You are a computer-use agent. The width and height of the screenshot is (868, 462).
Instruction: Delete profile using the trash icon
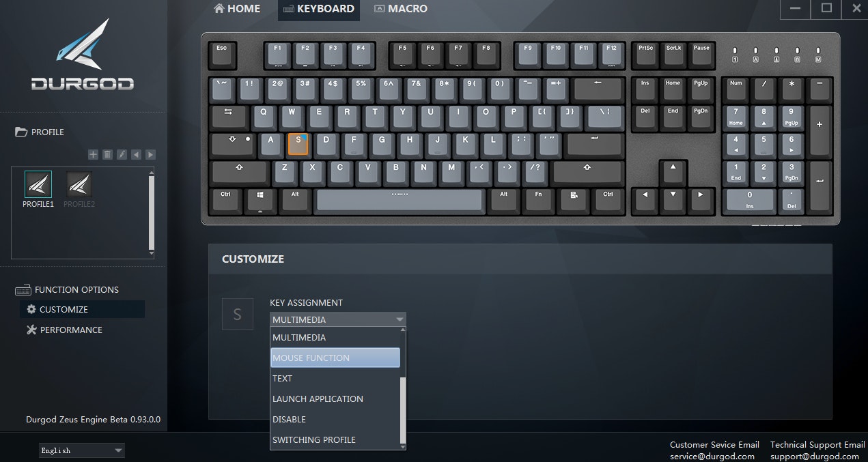(107, 155)
